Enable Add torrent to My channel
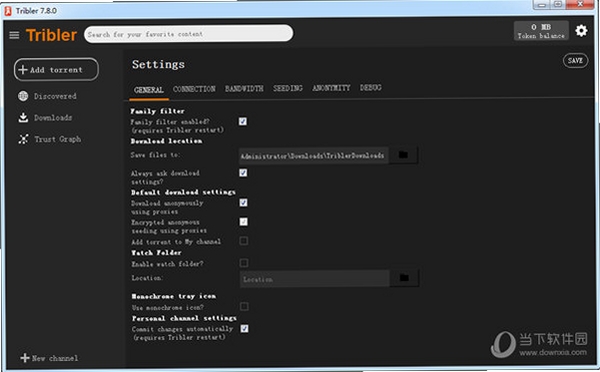Viewport: 600px width, 372px height. point(243,241)
